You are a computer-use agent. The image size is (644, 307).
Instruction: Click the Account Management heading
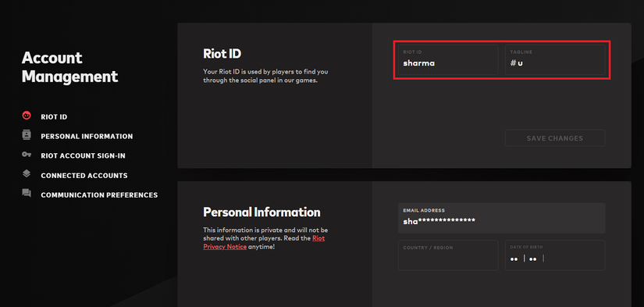coord(69,67)
